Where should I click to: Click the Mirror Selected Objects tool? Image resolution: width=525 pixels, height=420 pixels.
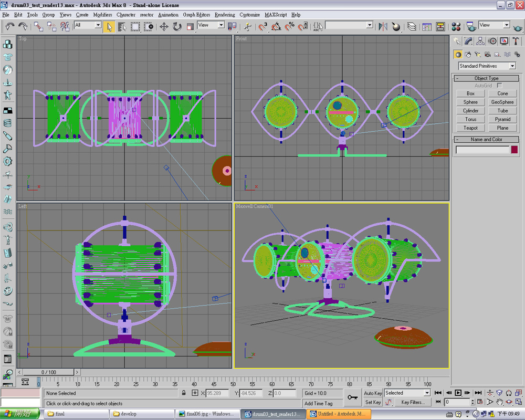(x=383, y=26)
